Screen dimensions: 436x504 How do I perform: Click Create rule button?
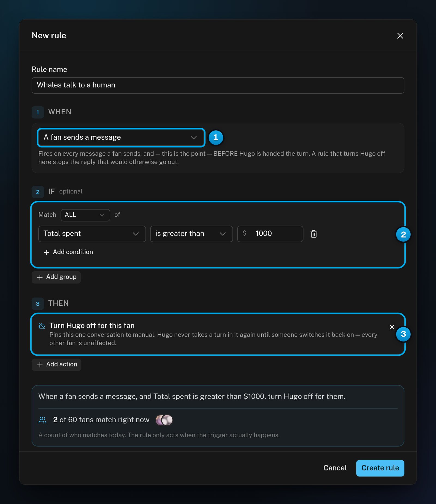click(x=380, y=468)
